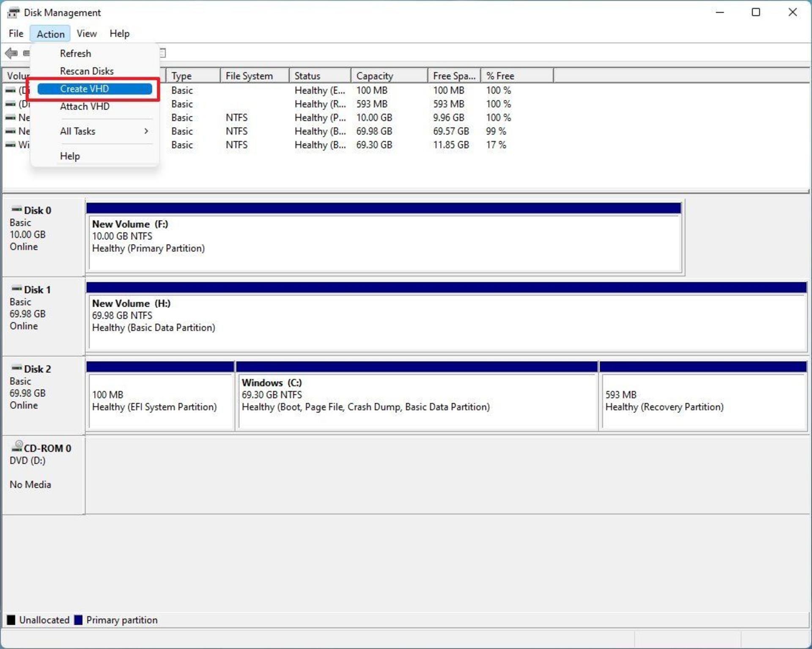Click the 'Unallocated' legend label
This screenshot has width=812, height=649.
click(x=44, y=620)
